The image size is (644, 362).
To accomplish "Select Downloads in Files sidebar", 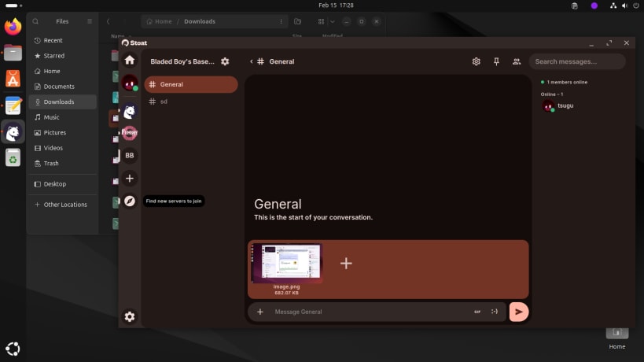I will (62, 102).
